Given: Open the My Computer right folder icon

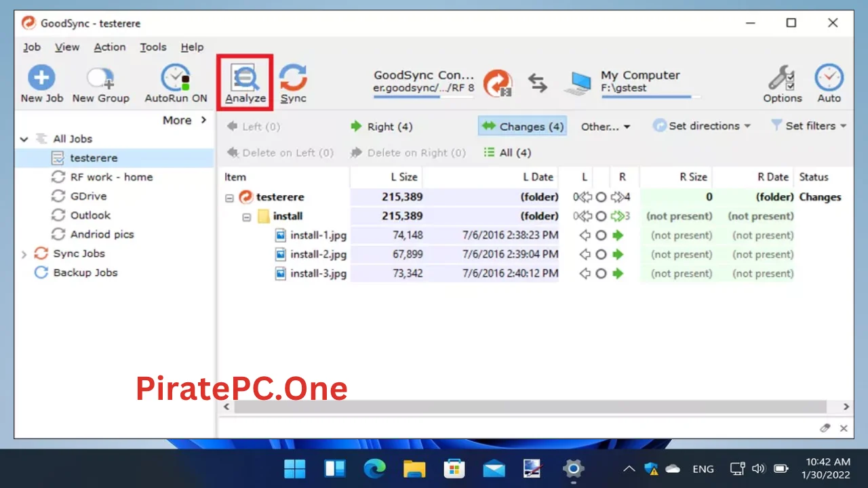Looking at the screenshot, I should [578, 83].
